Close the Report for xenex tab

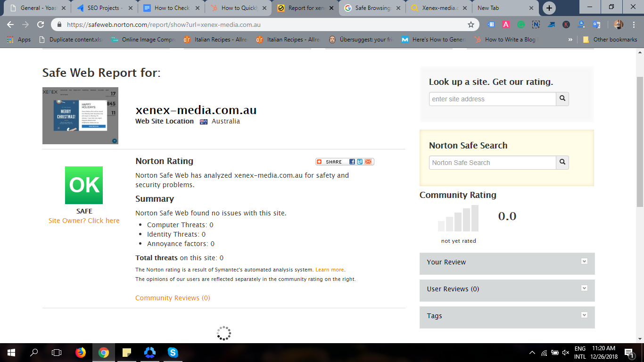tap(331, 8)
